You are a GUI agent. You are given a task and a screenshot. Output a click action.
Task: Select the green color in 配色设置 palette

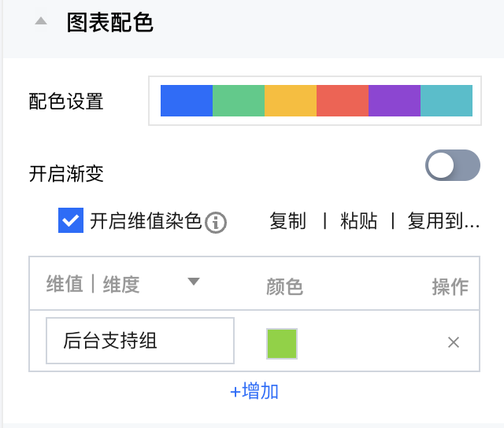tap(239, 101)
